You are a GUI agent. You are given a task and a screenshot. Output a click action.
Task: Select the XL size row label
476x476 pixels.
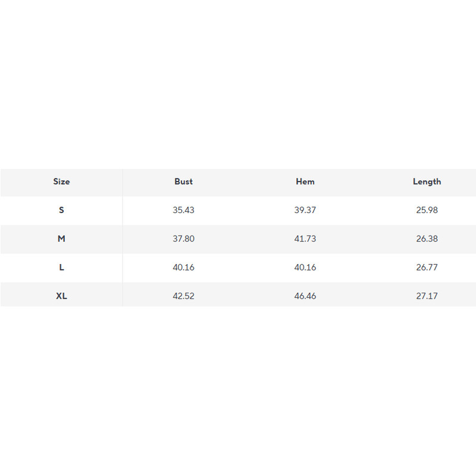point(61,296)
